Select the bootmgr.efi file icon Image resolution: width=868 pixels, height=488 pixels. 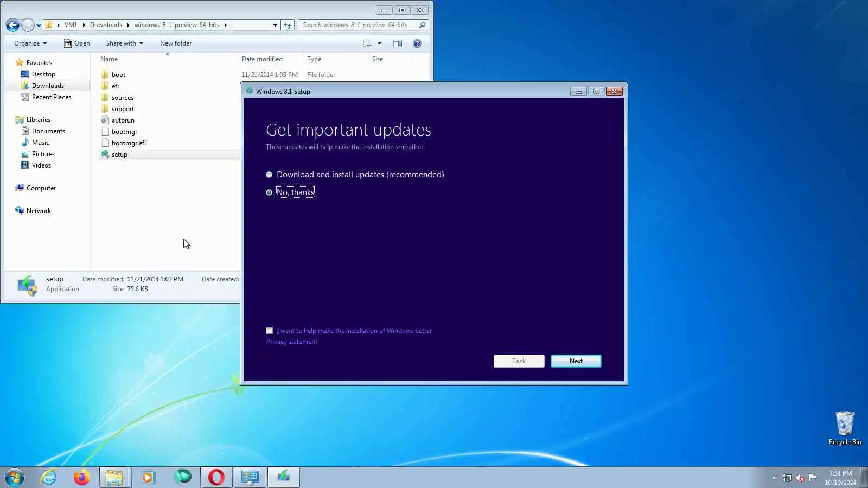pyautogui.click(x=105, y=143)
